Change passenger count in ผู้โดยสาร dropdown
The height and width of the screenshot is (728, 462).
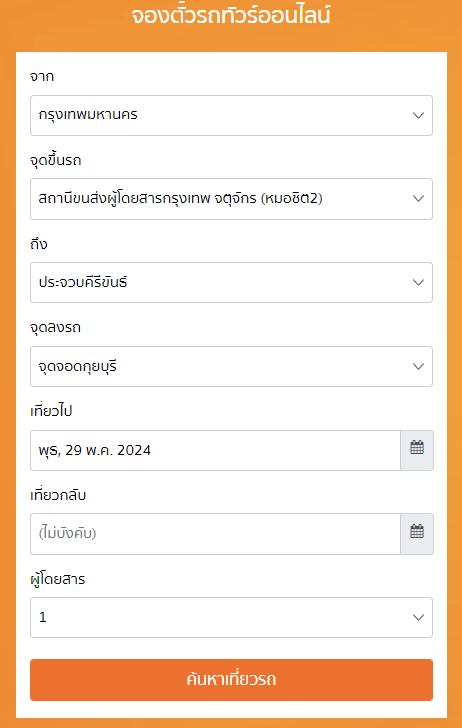point(231,618)
